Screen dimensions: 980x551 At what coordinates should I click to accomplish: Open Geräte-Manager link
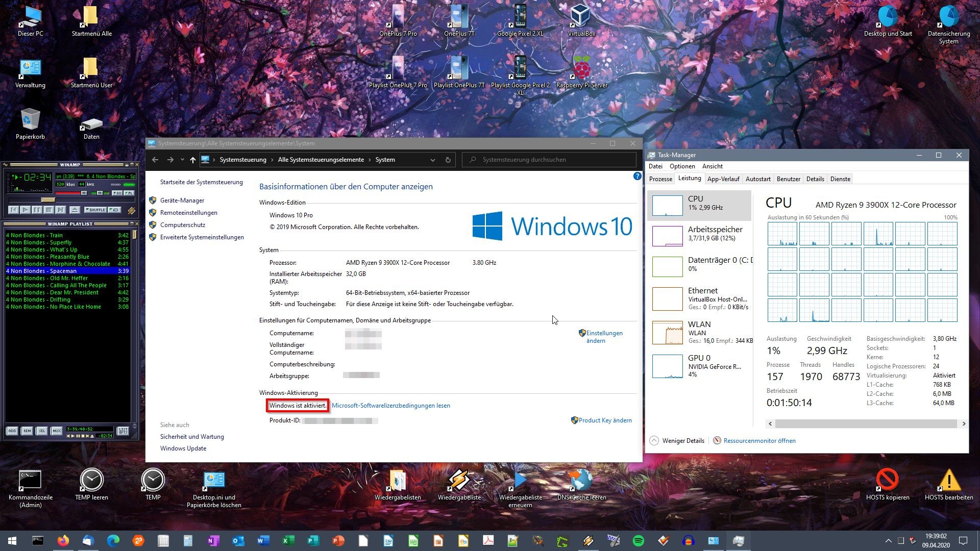tap(182, 201)
